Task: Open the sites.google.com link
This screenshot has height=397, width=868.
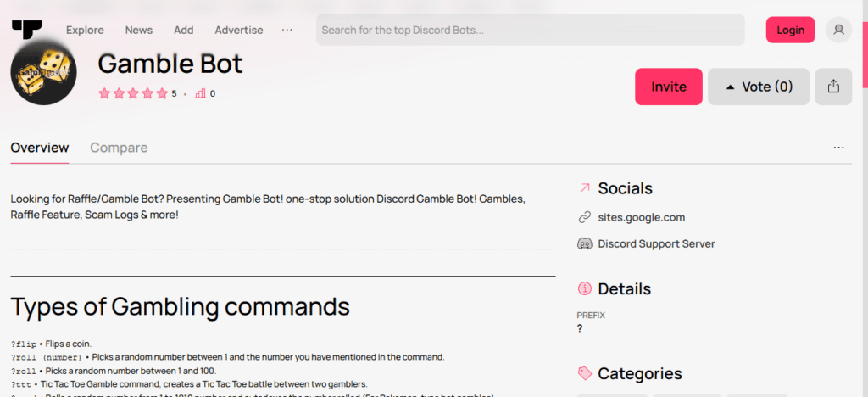Action: click(641, 218)
